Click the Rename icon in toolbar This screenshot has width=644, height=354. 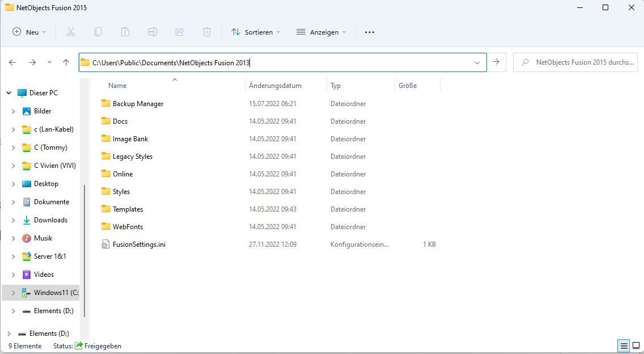pyautogui.click(x=152, y=32)
